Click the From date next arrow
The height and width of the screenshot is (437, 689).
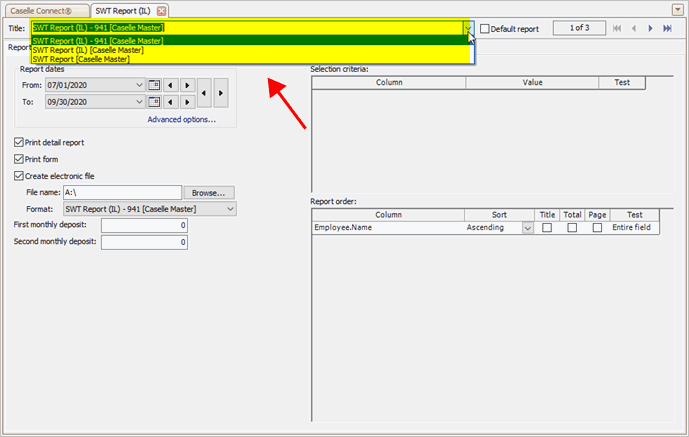tap(186, 86)
